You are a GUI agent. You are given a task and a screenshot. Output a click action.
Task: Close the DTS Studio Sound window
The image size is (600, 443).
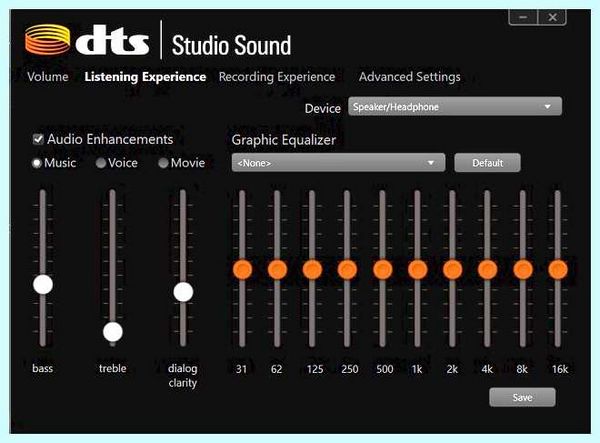[552, 17]
